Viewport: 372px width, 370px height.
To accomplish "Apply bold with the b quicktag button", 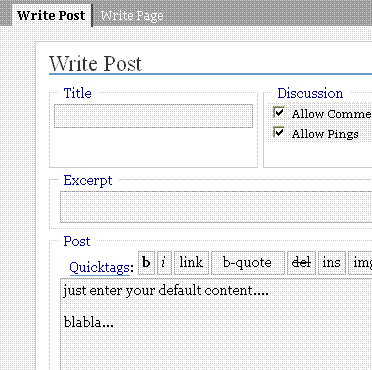I will tap(146, 263).
